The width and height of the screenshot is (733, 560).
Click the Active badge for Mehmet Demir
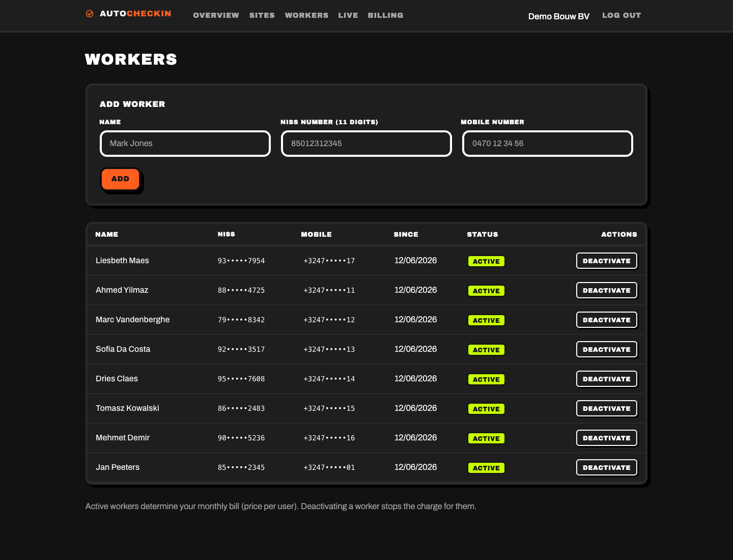(487, 438)
